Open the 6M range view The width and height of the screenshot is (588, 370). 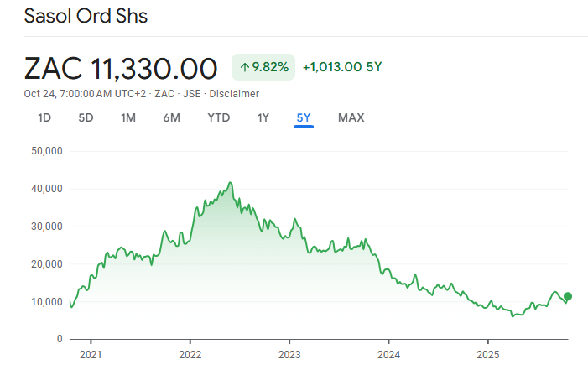coord(171,117)
